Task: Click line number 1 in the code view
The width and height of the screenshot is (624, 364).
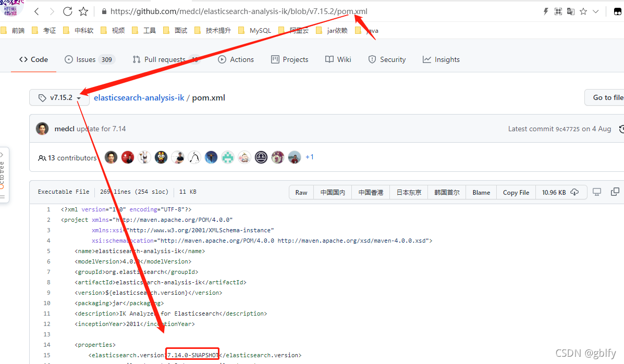Action: 48,209
